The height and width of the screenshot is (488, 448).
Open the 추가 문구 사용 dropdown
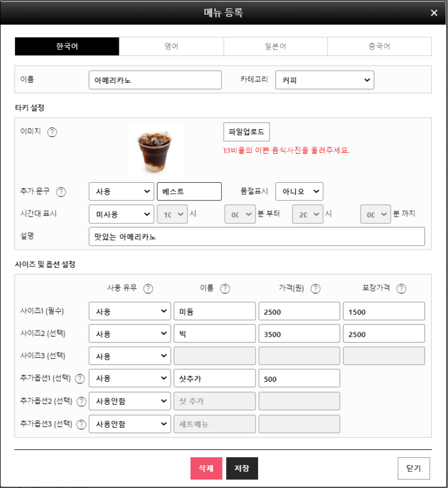121,191
